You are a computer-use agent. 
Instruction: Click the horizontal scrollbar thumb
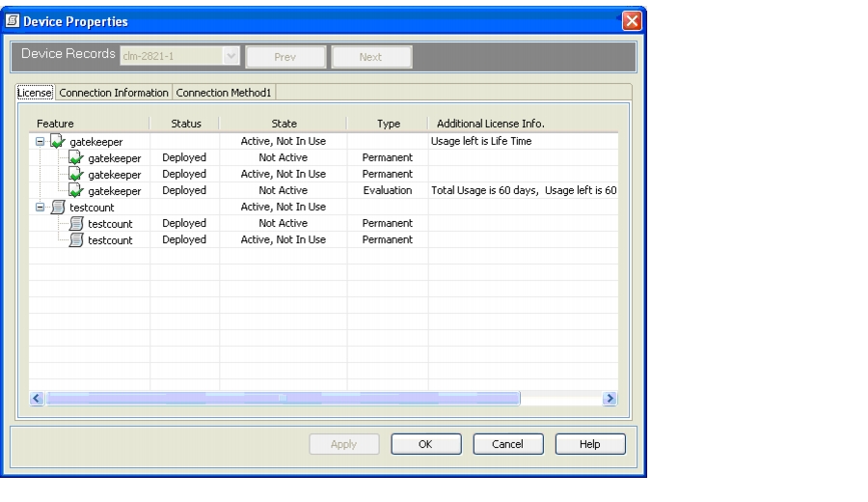tap(283, 398)
